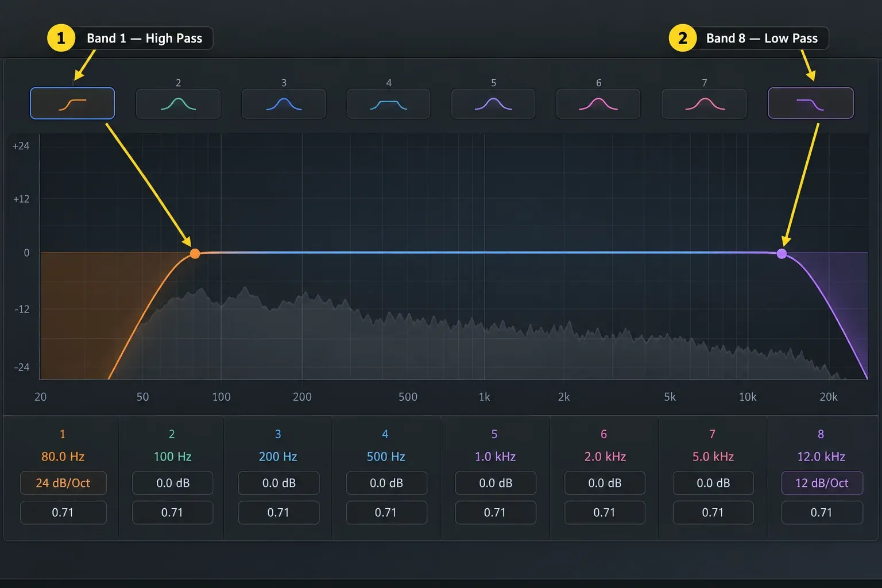The height and width of the screenshot is (588, 882).
Task: Click the -12 gain scale label
Action: tap(22, 309)
